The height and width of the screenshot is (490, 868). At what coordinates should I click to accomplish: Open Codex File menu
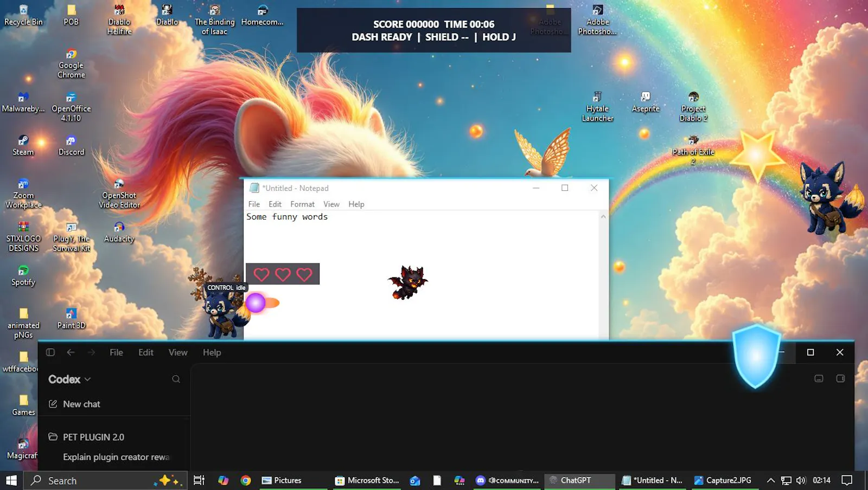click(116, 352)
